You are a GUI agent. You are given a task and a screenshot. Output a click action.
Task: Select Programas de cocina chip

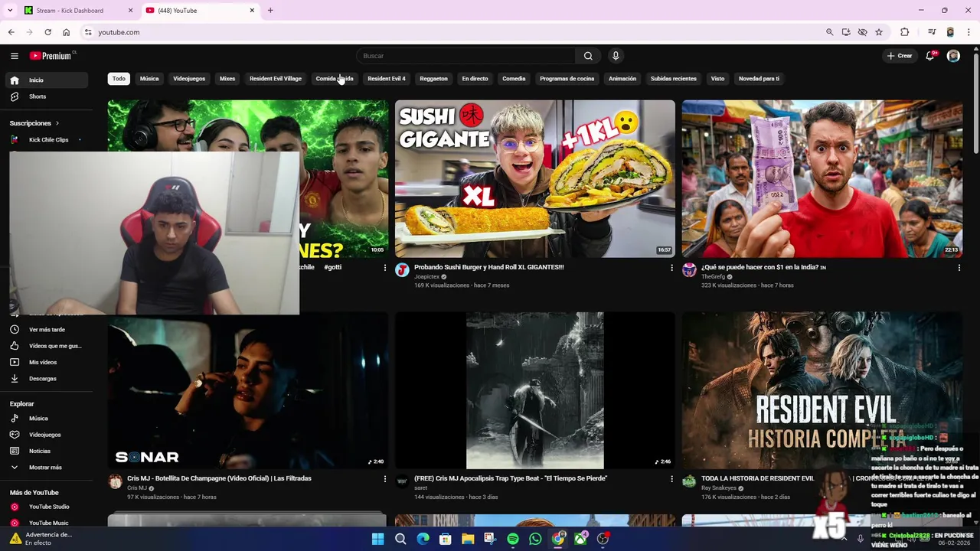click(567, 79)
